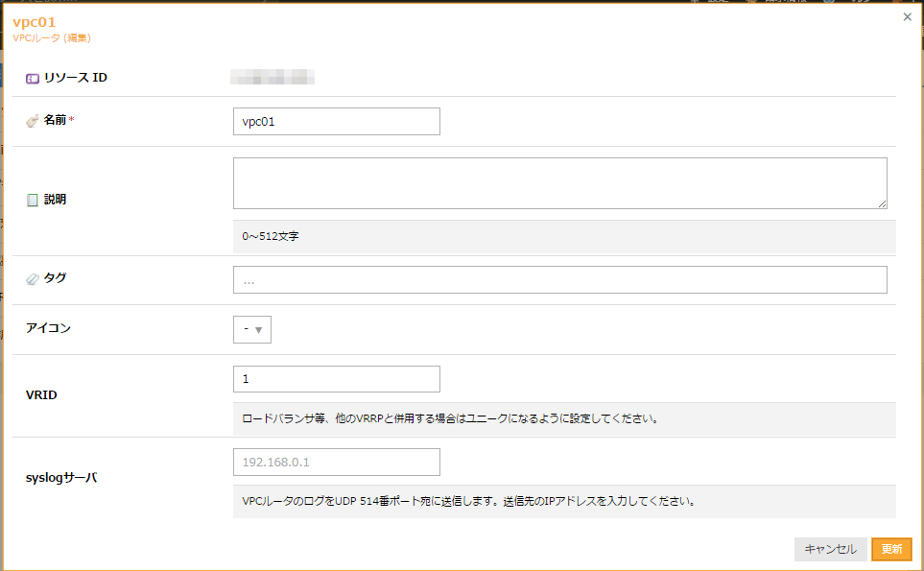Image resolution: width=924 pixels, height=571 pixels.
Task: Click the タグ input field
Action: pyautogui.click(x=559, y=280)
